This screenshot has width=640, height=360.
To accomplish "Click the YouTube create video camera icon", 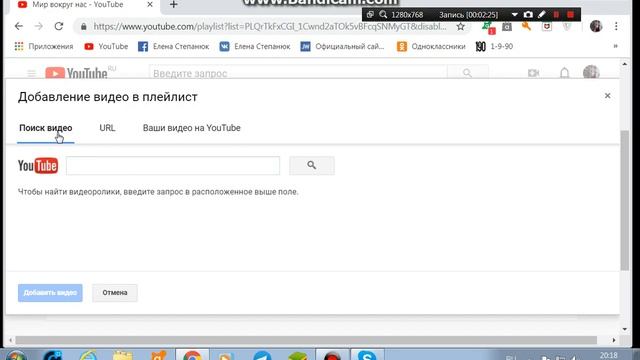I will pyautogui.click(x=533, y=73).
